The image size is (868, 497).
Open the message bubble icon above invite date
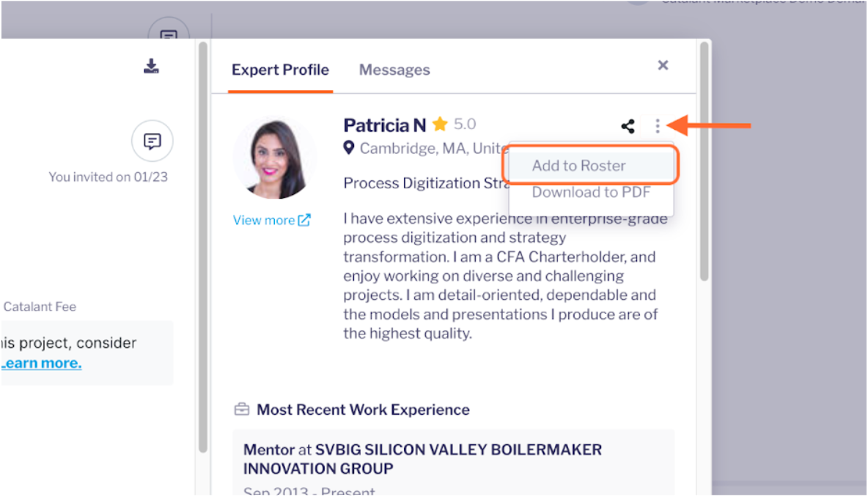(x=152, y=141)
